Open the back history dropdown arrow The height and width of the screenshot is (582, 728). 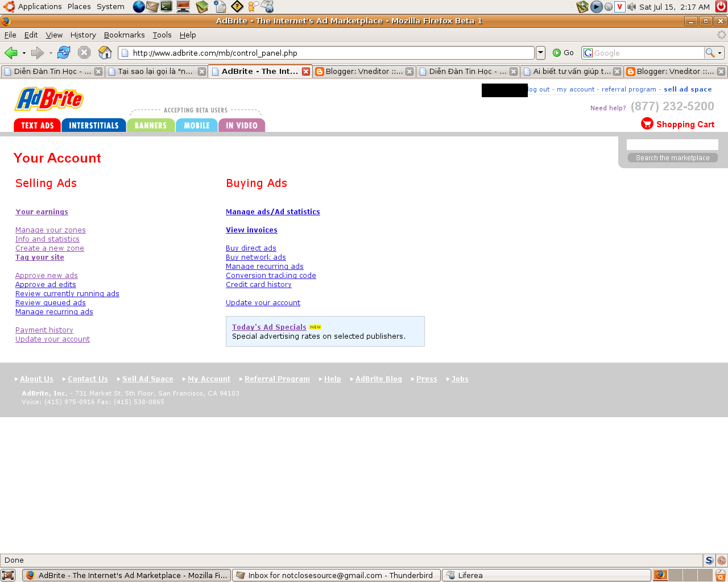pos(24,53)
